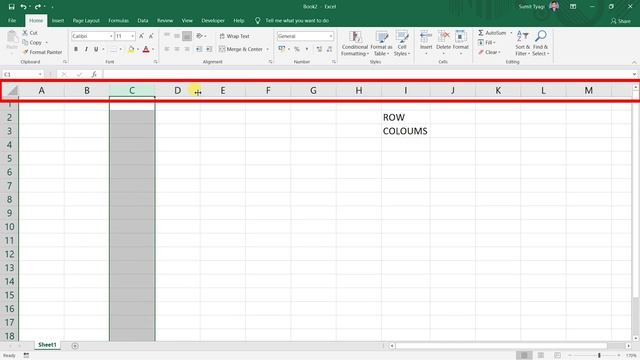Image resolution: width=640 pixels, height=360 pixels.
Task: Switch to the Insert tab
Action: tap(58, 20)
